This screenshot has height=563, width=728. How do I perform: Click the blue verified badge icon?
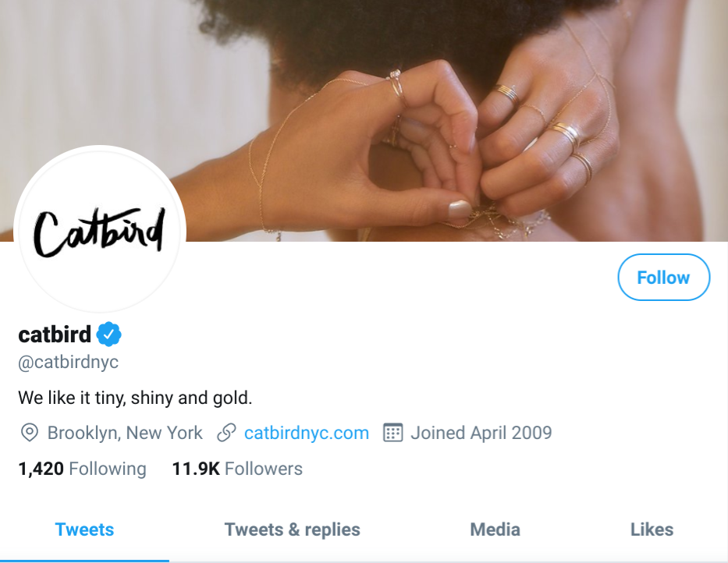click(109, 335)
